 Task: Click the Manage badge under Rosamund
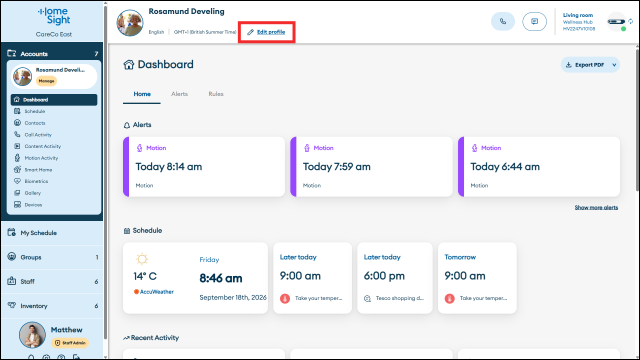coord(47,81)
